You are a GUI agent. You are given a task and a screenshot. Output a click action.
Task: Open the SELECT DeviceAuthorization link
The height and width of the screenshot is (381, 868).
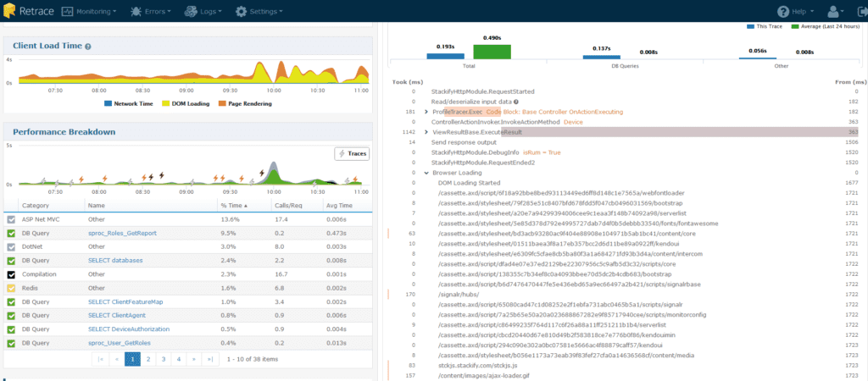[x=129, y=329]
